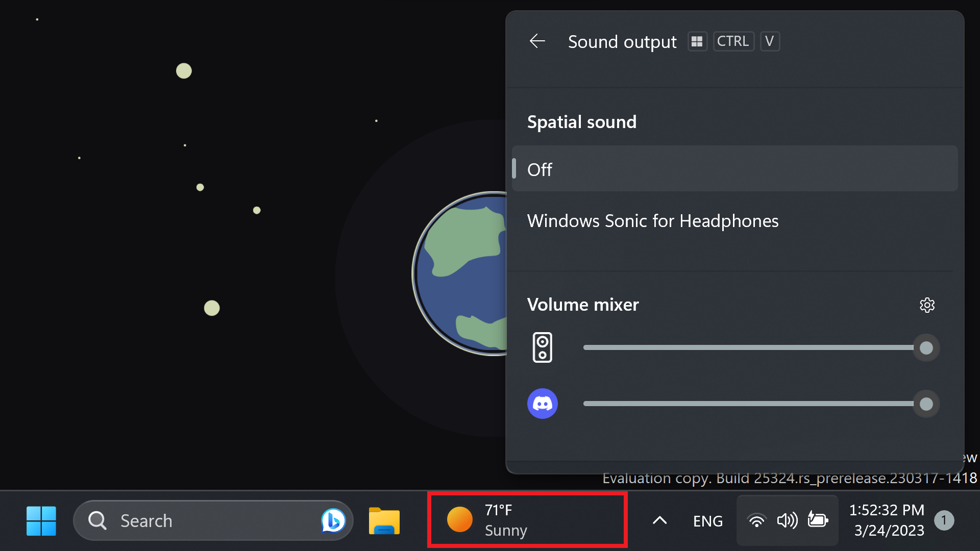Open Bing Chat from the search bar
980x551 pixels.
(x=333, y=520)
